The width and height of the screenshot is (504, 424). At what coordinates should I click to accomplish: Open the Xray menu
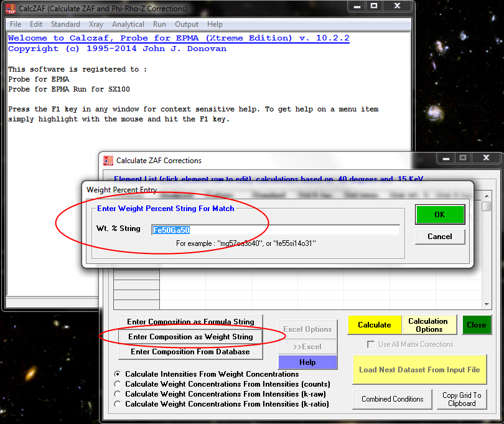[96, 24]
